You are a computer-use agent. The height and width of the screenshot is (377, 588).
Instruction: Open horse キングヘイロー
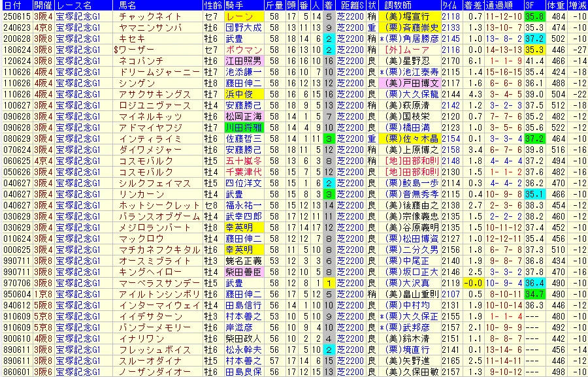point(150,272)
